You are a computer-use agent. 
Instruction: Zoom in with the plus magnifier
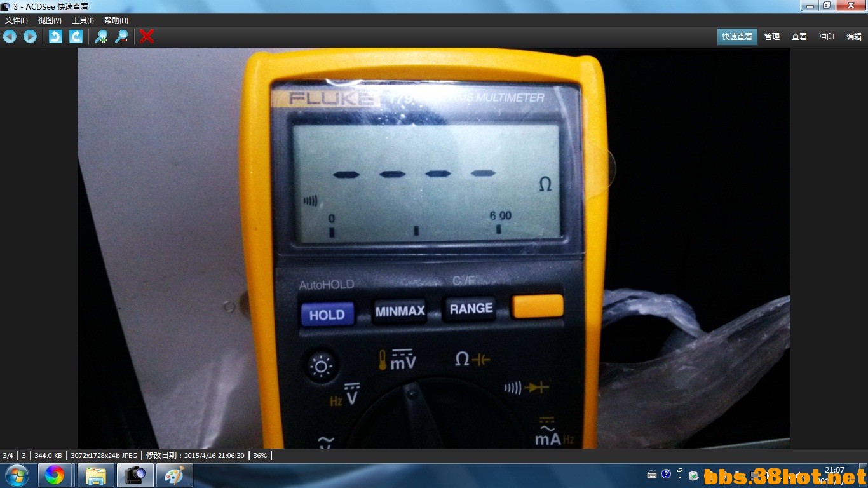pyautogui.click(x=101, y=36)
